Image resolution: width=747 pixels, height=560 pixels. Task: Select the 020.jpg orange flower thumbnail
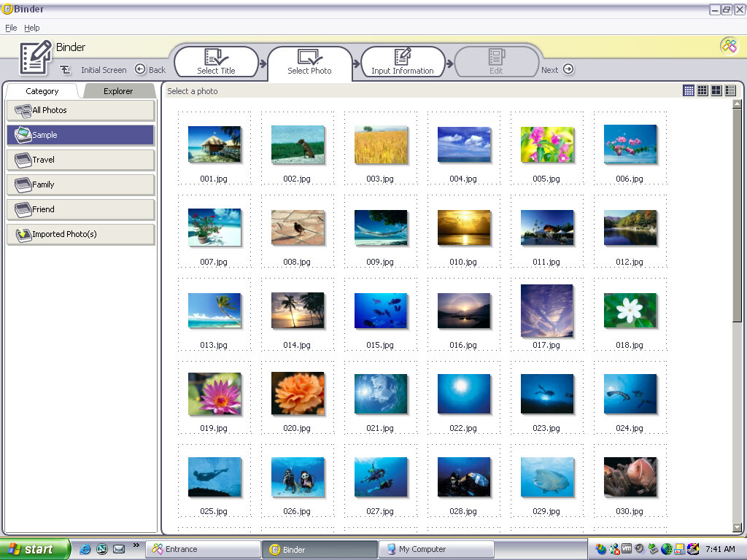click(297, 394)
